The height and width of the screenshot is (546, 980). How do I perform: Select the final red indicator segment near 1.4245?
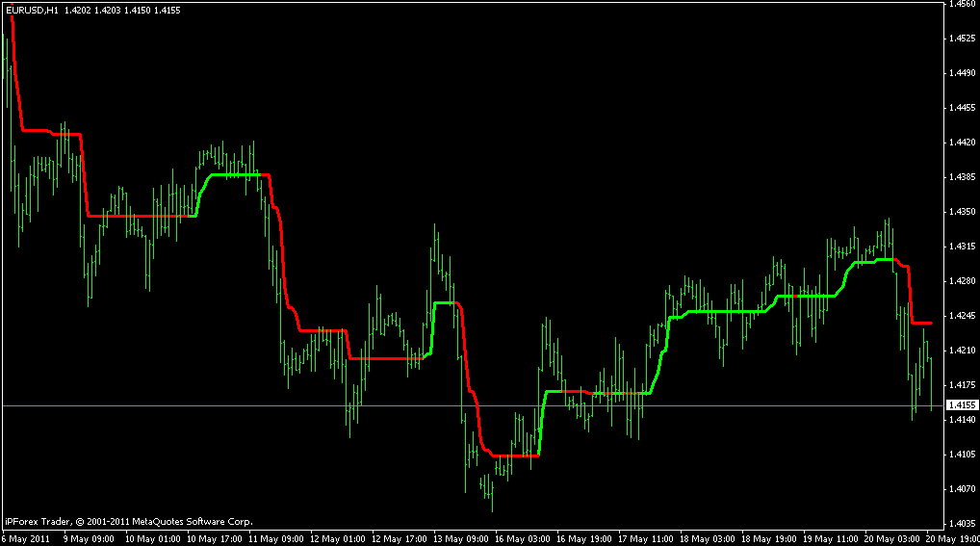coord(922,323)
